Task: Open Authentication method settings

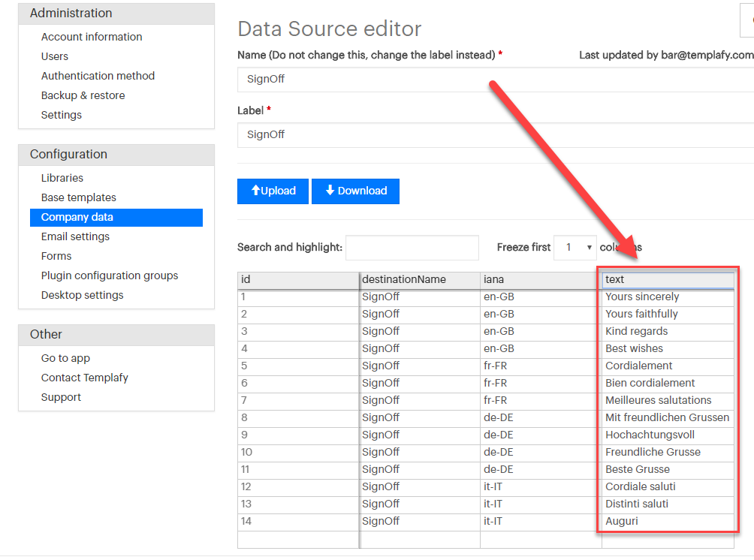Action: [x=98, y=76]
